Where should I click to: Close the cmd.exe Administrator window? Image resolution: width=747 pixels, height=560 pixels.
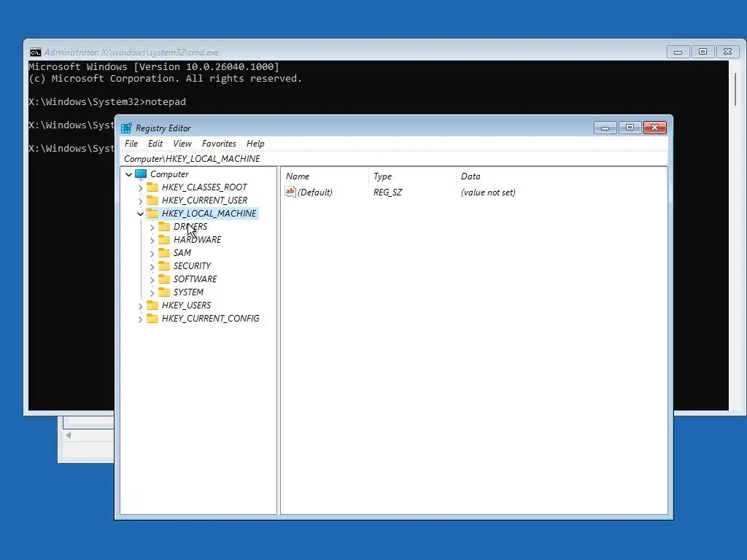click(x=727, y=52)
